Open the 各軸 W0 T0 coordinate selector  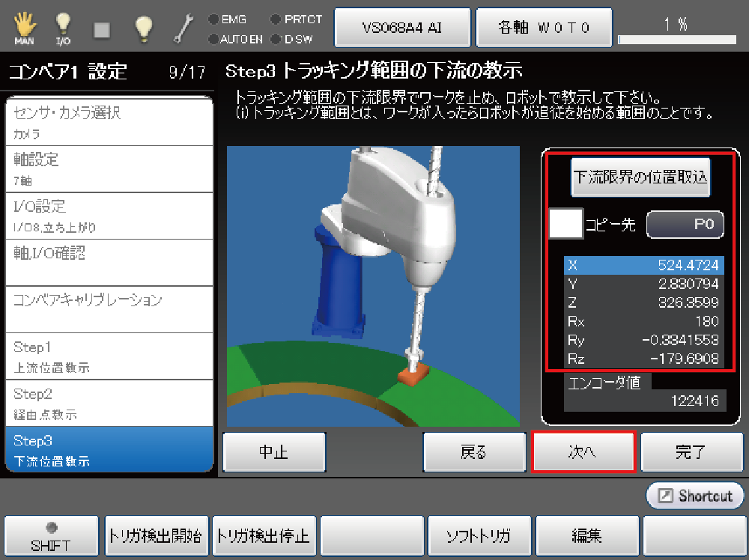coord(544,28)
